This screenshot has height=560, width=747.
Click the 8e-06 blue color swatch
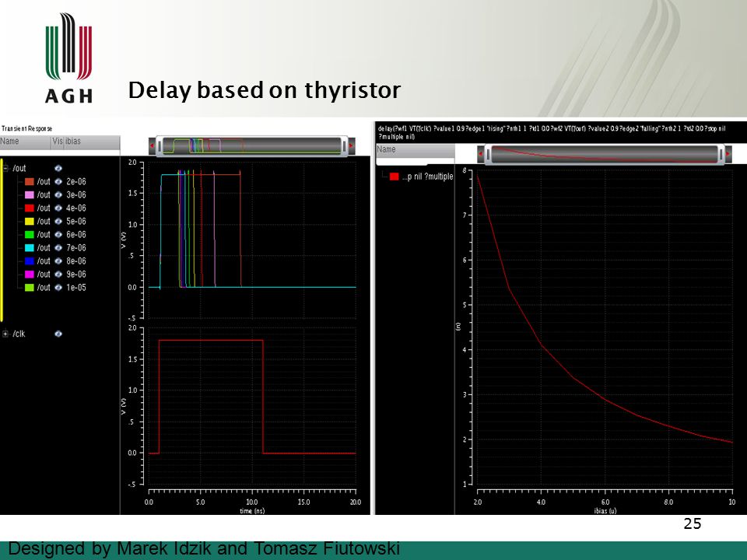[x=29, y=261]
